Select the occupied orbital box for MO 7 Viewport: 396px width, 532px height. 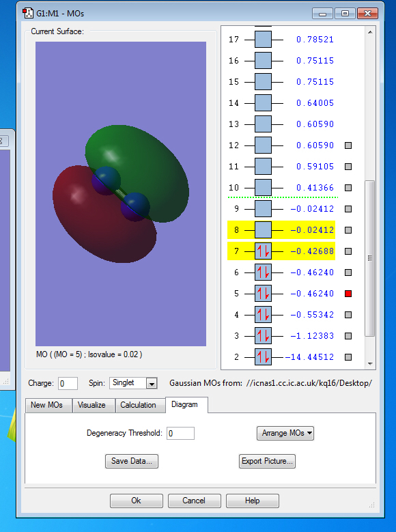[263, 251]
